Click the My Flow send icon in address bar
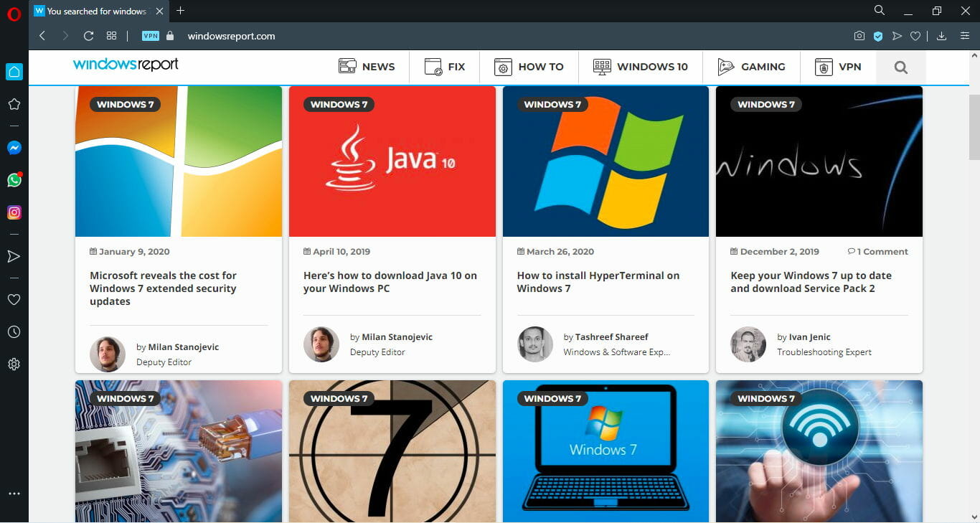Screen dimensions: 980x523 [x=897, y=36]
